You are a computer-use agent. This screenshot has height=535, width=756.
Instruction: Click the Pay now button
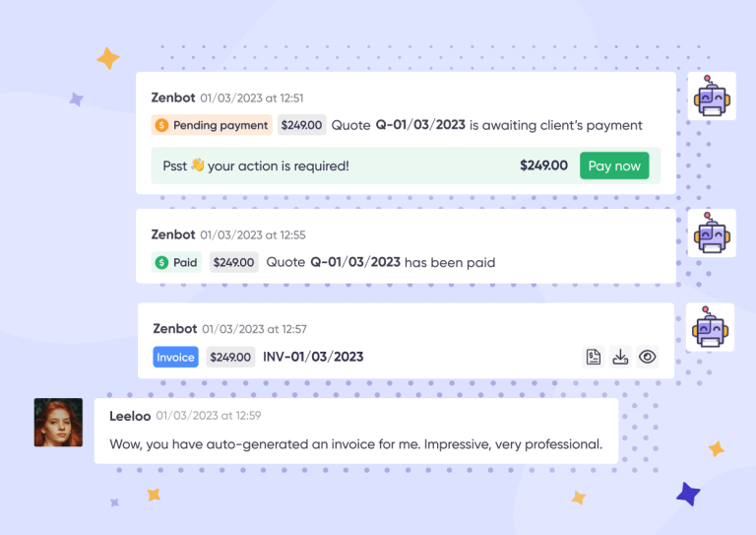pyautogui.click(x=614, y=166)
